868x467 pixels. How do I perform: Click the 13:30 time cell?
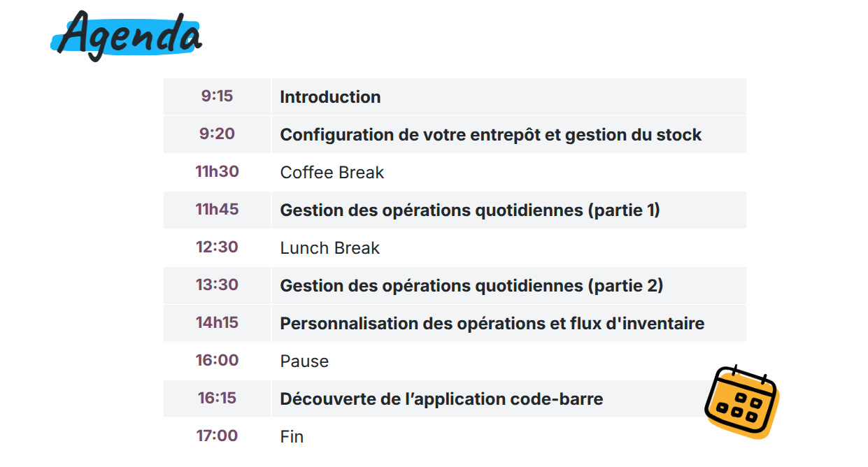(217, 285)
